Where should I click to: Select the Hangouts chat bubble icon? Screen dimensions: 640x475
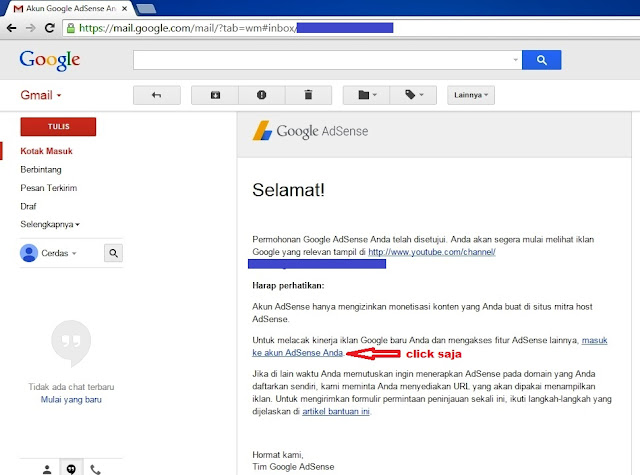71,468
